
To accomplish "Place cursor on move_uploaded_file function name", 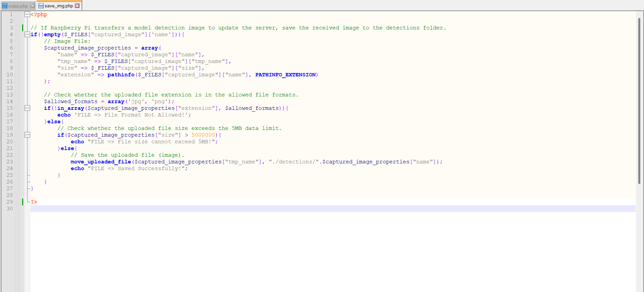I will [101, 162].
